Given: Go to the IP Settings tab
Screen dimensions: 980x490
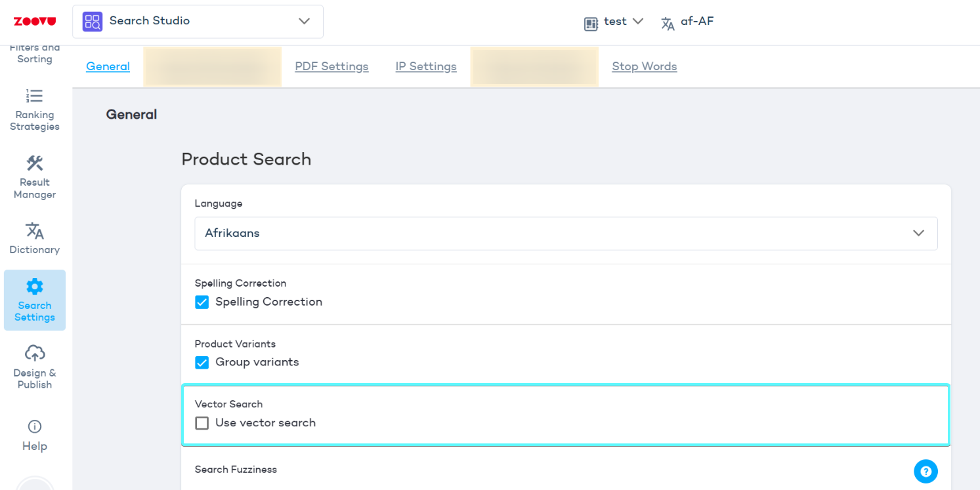Looking at the screenshot, I should pos(425,66).
